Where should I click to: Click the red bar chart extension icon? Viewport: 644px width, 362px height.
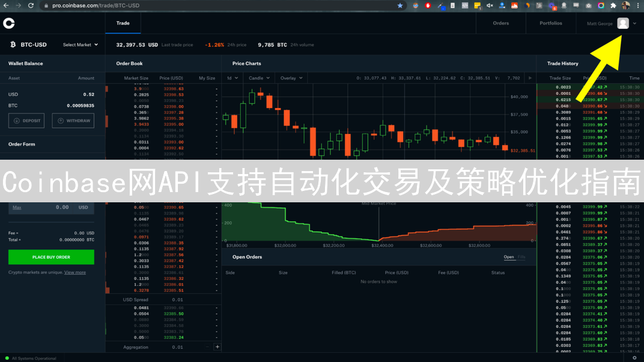[x=514, y=5]
